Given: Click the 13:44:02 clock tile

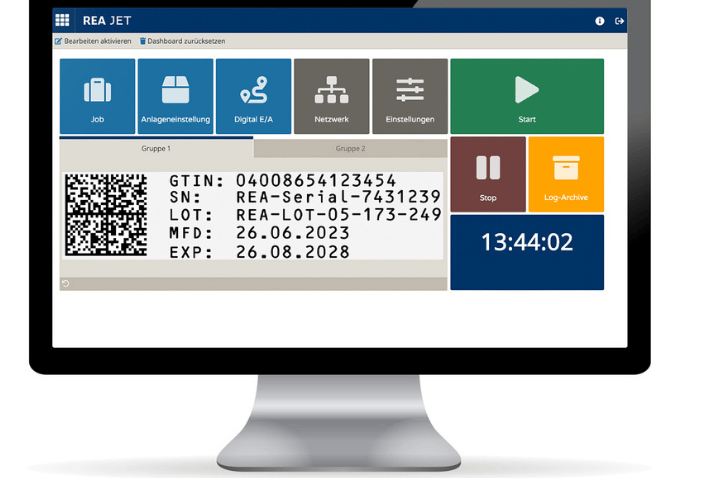Looking at the screenshot, I should pos(527,252).
